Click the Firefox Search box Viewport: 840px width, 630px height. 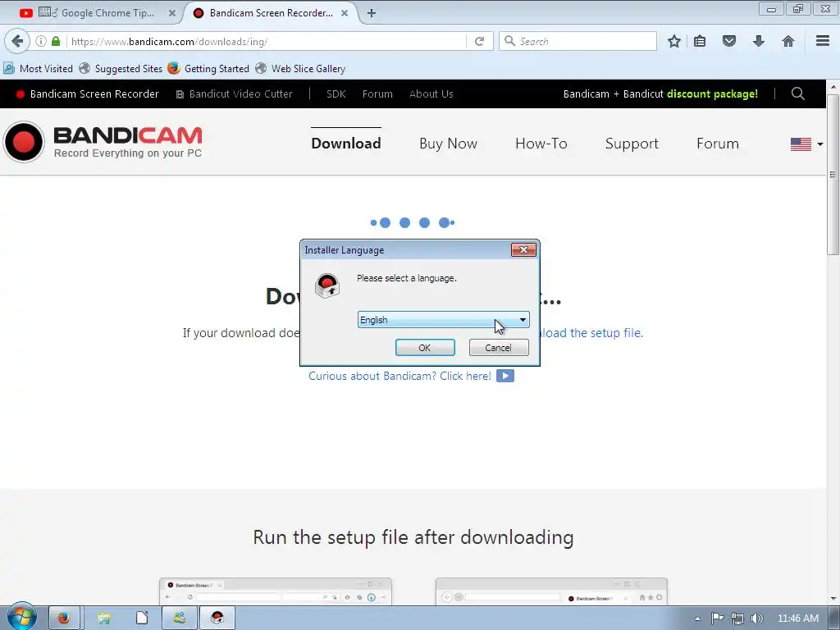click(577, 41)
